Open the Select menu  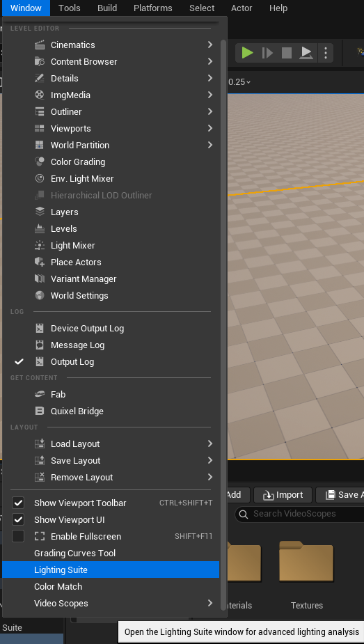pos(202,8)
